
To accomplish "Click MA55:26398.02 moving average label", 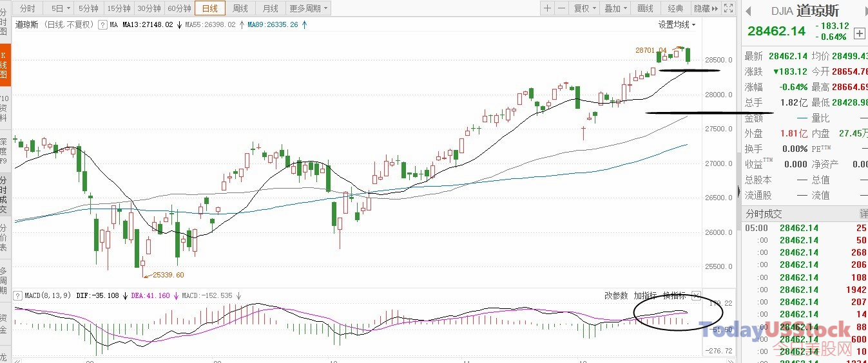I will click(x=210, y=24).
